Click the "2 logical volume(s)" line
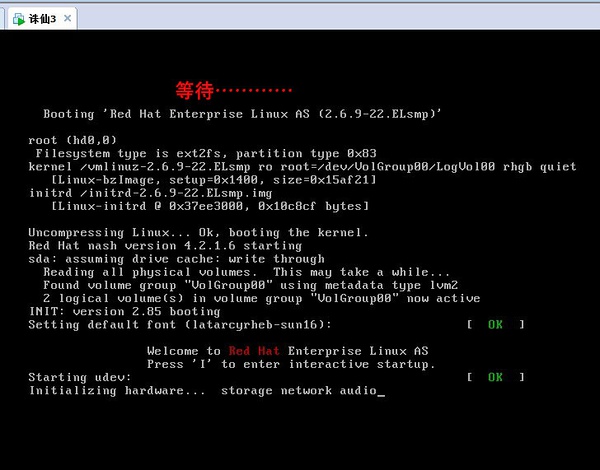This screenshot has height=470, width=600. (261, 298)
